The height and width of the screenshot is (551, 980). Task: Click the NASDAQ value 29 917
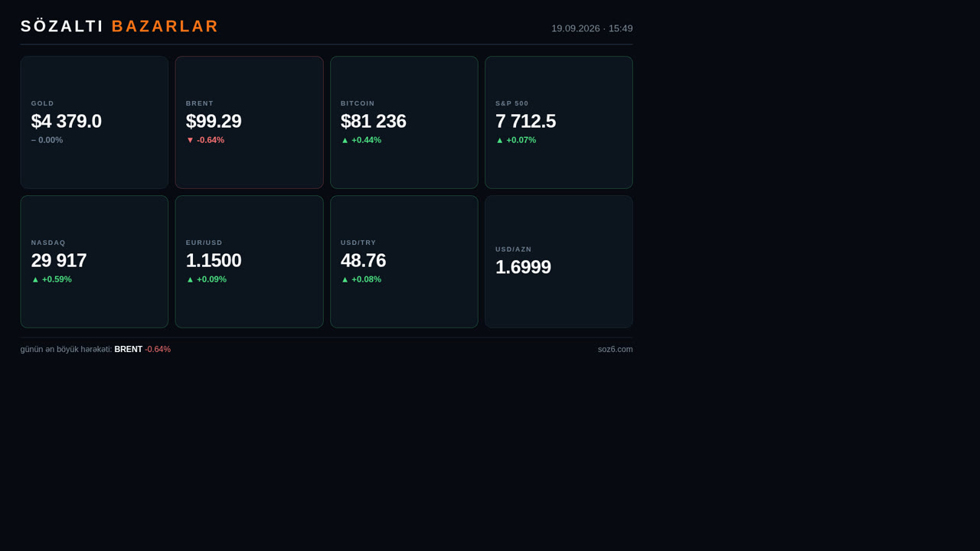click(59, 260)
